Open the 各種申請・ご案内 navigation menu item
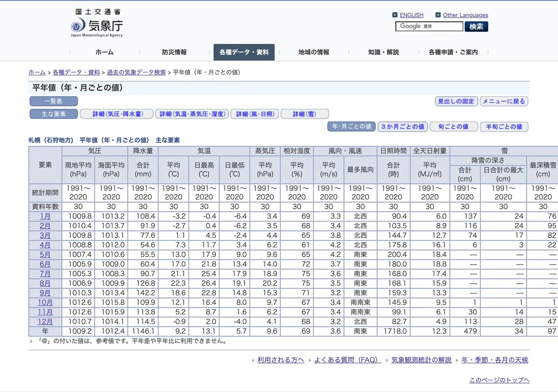The image size is (558, 392). [x=453, y=52]
